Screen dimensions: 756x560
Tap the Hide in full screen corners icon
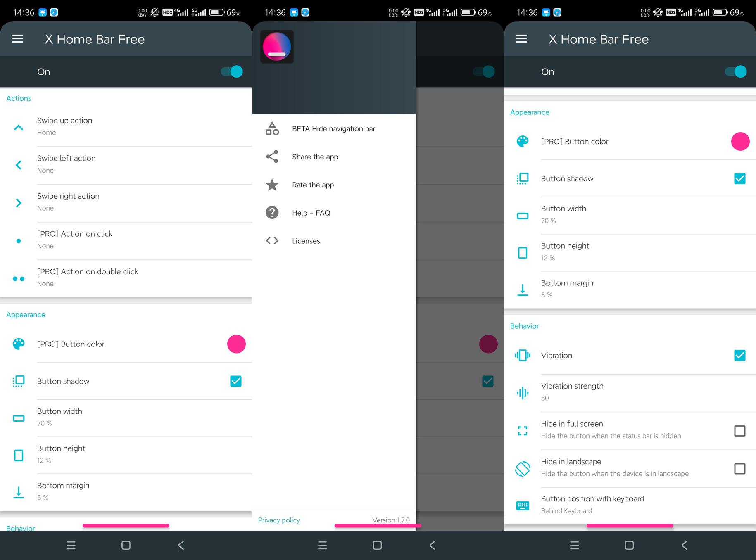tap(523, 431)
